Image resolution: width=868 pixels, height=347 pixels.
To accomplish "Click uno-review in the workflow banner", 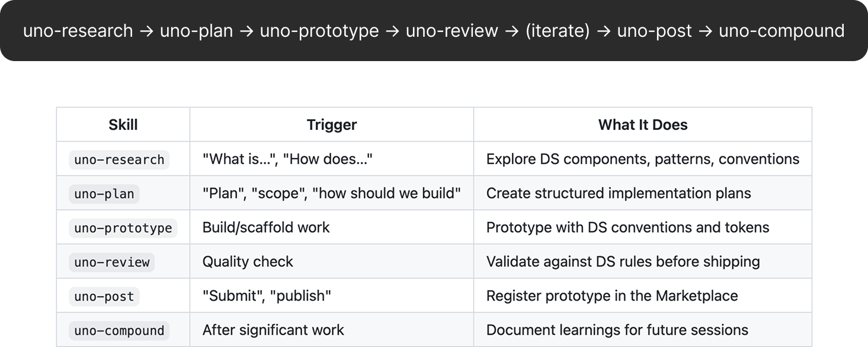I will 452,31.
